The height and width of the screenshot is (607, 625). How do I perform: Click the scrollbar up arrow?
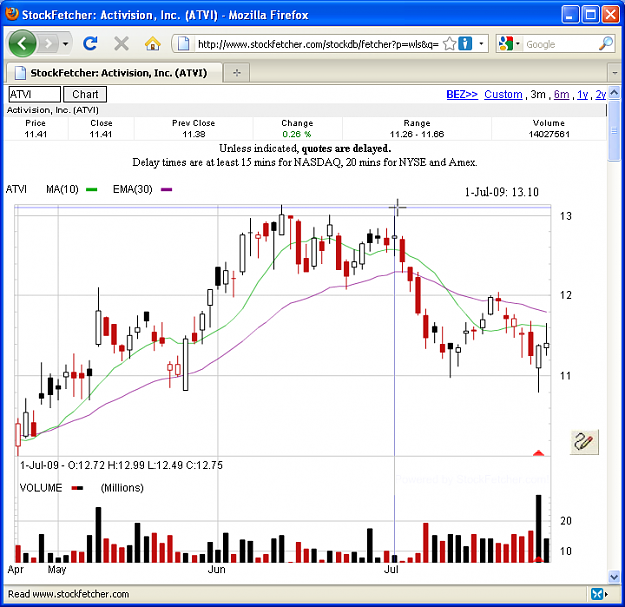click(614, 92)
